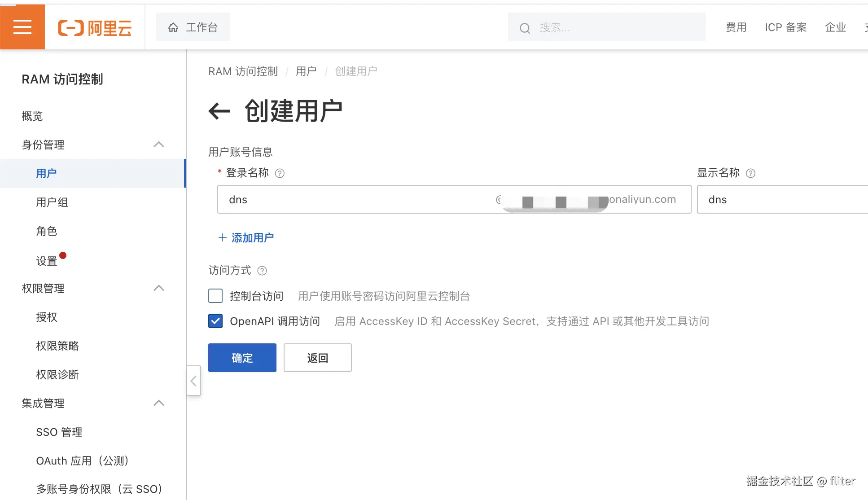Click the 工作台 home button
Screen dimensions: 868x500
193,27
